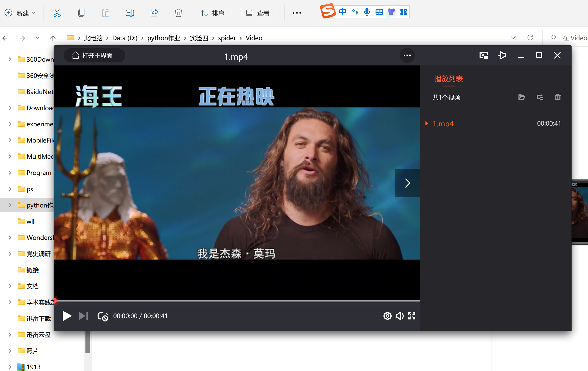This screenshot has height=371, width=588.
Task: Open the 查看 view dropdown
Action: 261,13
